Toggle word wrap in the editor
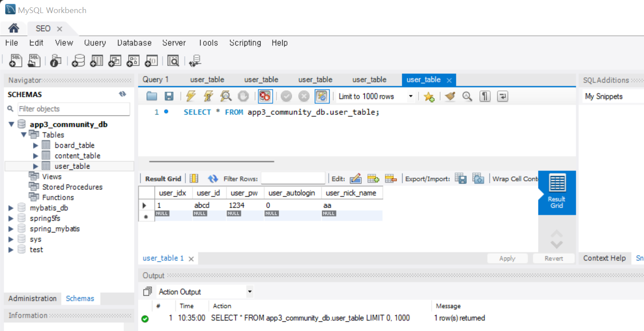 (x=502, y=96)
